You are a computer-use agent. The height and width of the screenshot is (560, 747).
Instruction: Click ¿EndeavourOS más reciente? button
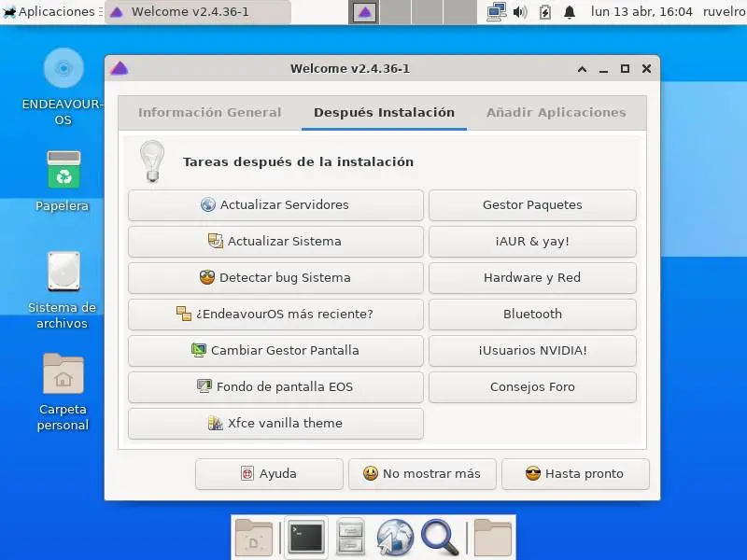(x=275, y=315)
